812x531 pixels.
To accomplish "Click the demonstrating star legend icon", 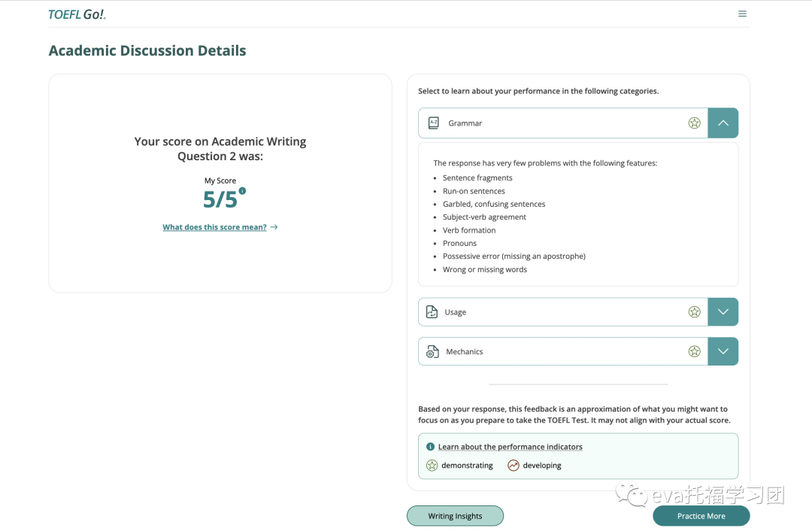I will [x=432, y=466].
